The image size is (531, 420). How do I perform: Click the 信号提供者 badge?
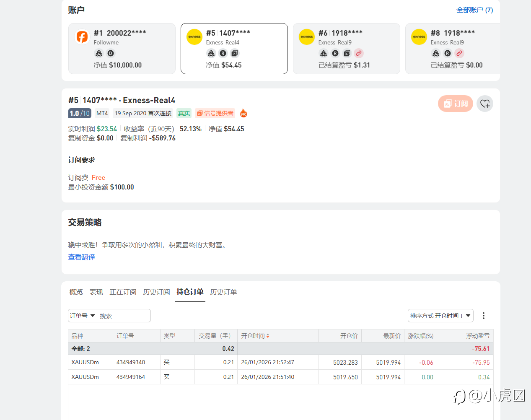(x=215, y=113)
